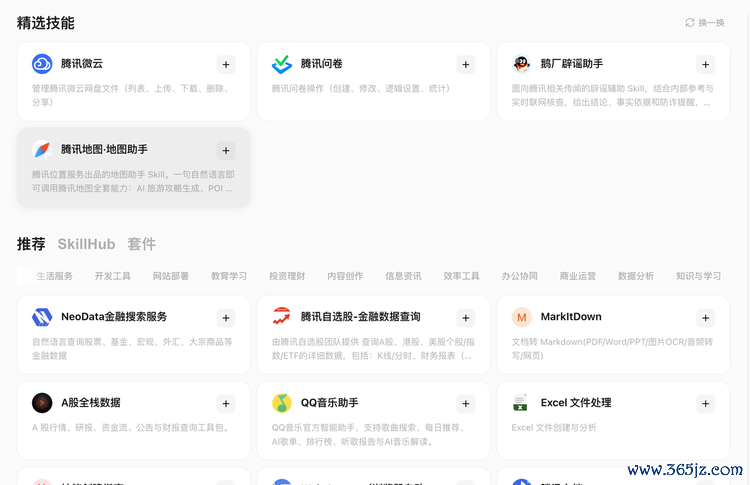Select the 效率工具 category
This screenshot has height=485, width=750.
coord(461,276)
